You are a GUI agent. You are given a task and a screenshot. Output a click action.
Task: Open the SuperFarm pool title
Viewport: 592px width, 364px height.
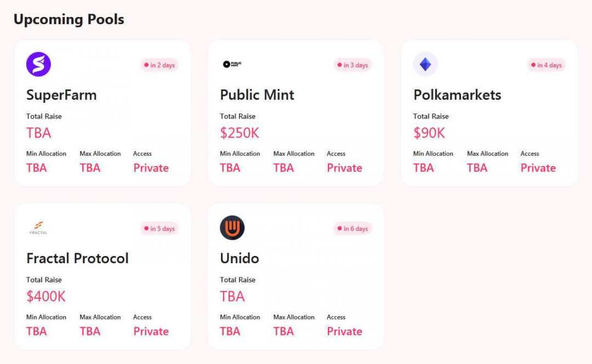[61, 95]
